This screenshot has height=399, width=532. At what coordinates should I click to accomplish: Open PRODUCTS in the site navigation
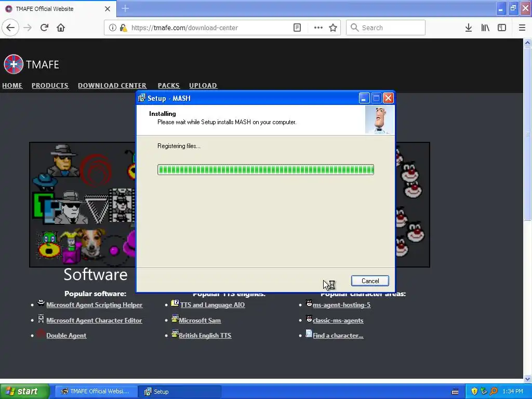pos(50,86)
